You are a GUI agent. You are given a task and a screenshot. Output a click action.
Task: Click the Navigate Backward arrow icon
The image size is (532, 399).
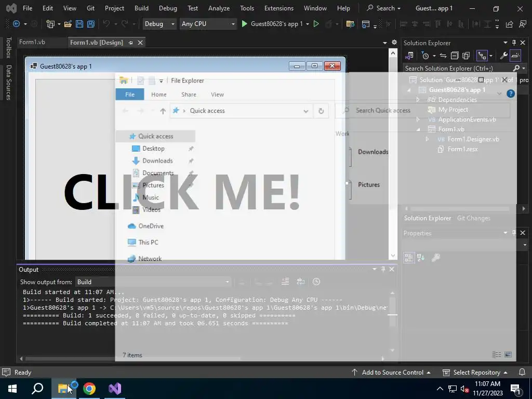point(16,24)
